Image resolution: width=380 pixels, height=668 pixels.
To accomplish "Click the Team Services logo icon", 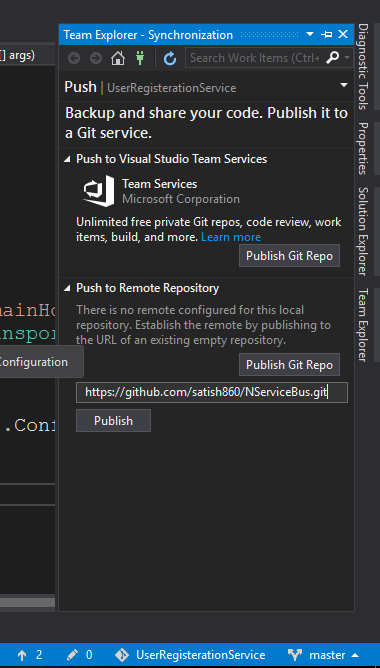I will [99, 191].
